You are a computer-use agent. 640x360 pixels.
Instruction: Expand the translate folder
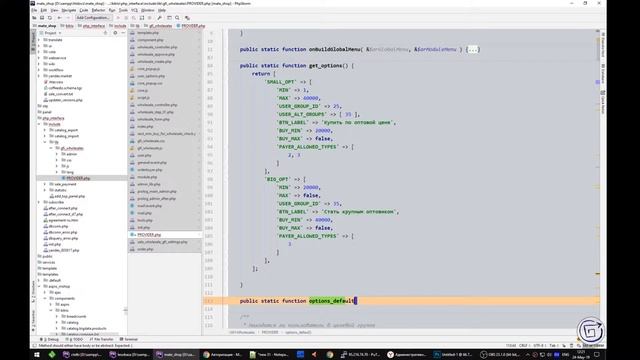[x=40, y=40]
